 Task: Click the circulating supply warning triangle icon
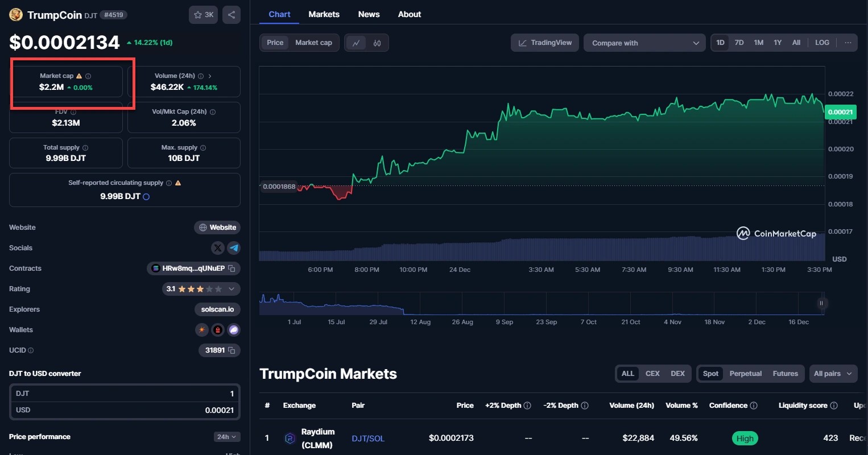click(178, 183)
